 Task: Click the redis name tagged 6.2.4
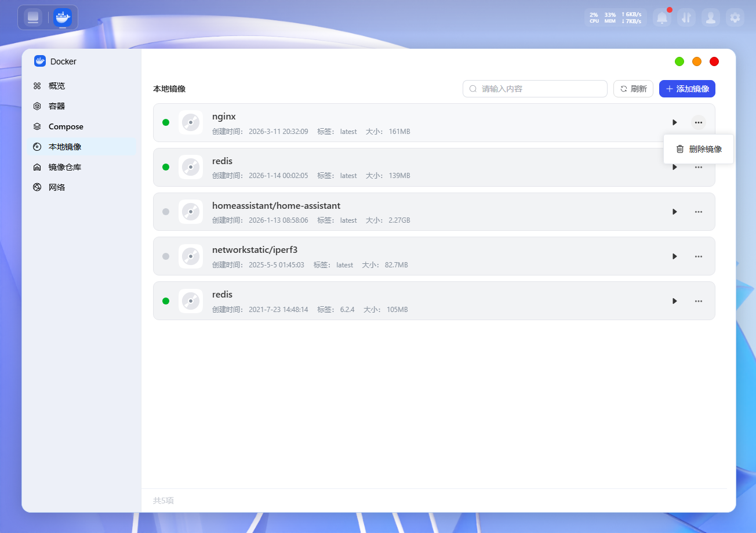point(222,295)
